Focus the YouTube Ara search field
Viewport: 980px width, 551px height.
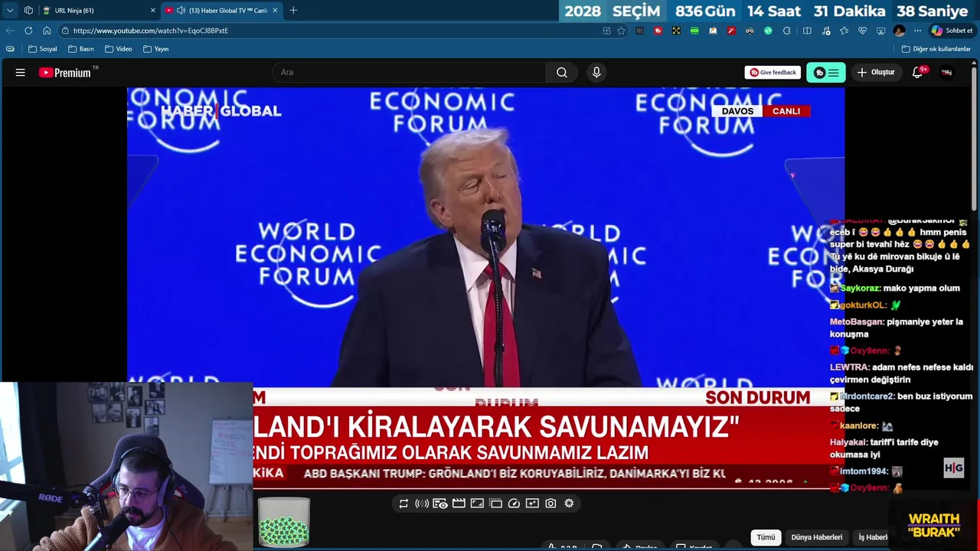click(x=410, y=73)
